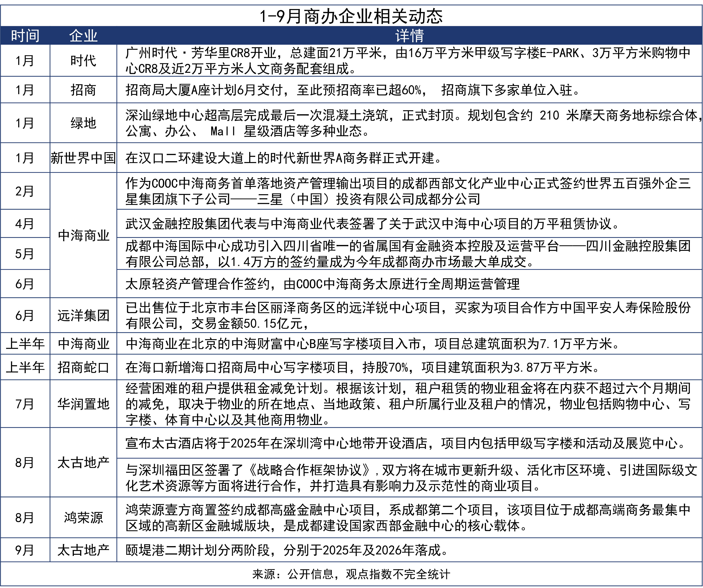Click the merged 中海商业 cell spanning 2月 to 6月
703x588 pixels.
pyautogui.click(x=83, y=235)
